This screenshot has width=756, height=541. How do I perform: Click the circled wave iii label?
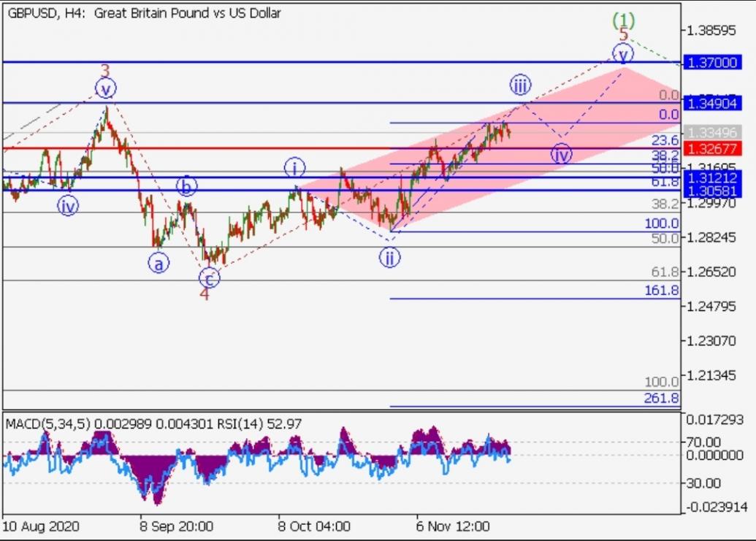(x=519, y=85)
